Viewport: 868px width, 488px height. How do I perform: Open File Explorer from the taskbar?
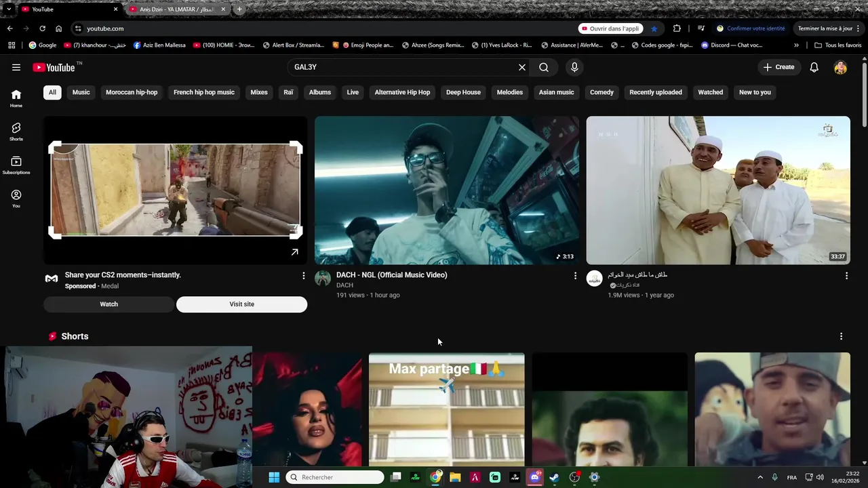(455, 477)
